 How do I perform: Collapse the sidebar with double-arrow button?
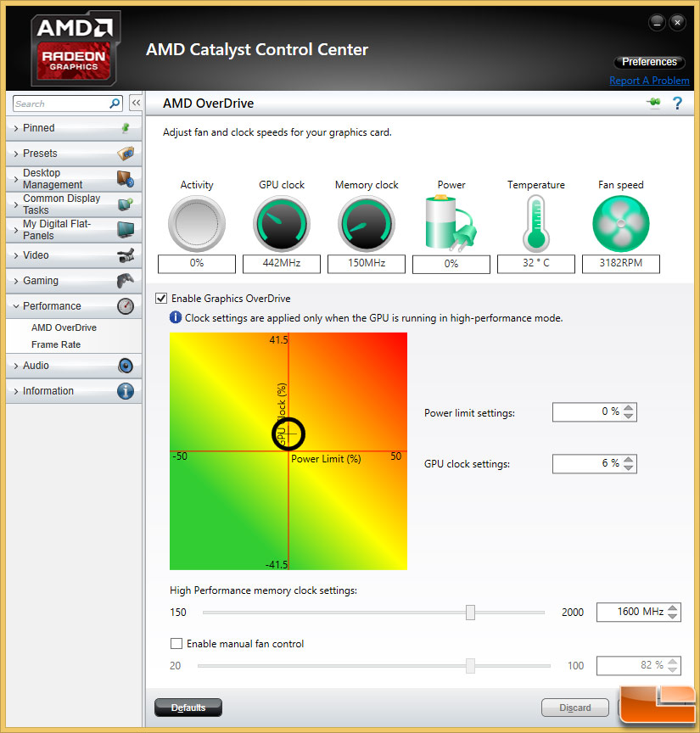tap(136, 103)
